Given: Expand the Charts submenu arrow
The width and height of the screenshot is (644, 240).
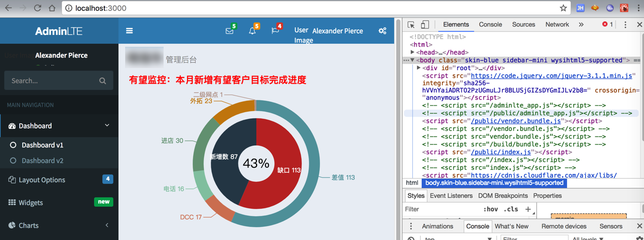Looking at the screenshot, I should pos(107,225).
